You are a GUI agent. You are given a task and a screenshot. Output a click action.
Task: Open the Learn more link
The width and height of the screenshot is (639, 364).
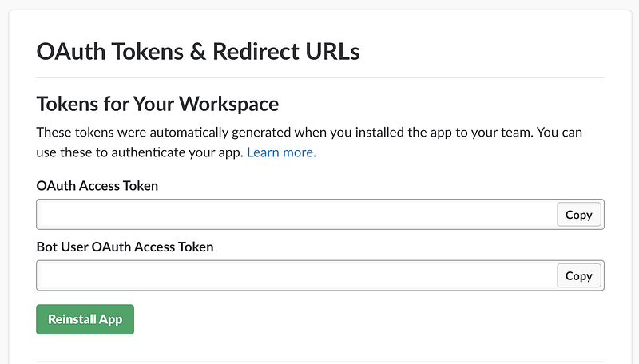click(281, 152)
